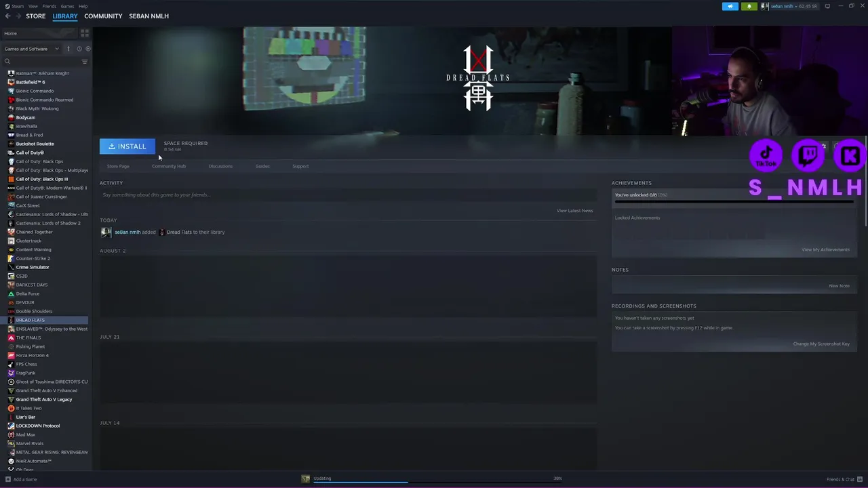This screenshot has width=868, height=488.
Task: Click Change My Screenshot Key
Action: pos(821,344)
